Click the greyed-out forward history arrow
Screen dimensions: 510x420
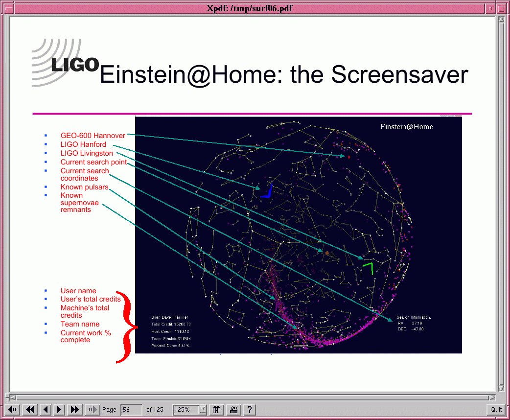pyautogui.click(x=92, y=409)
